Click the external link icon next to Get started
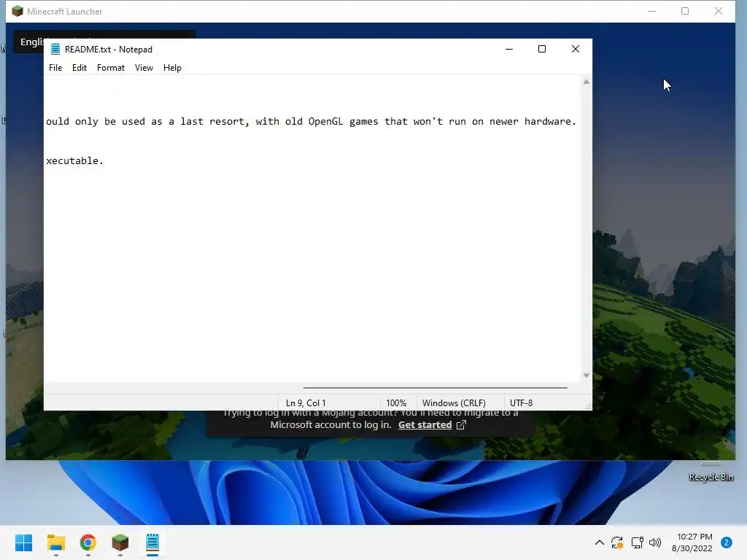The height and width of the screenshot is (560, 747). coord(461,425)
